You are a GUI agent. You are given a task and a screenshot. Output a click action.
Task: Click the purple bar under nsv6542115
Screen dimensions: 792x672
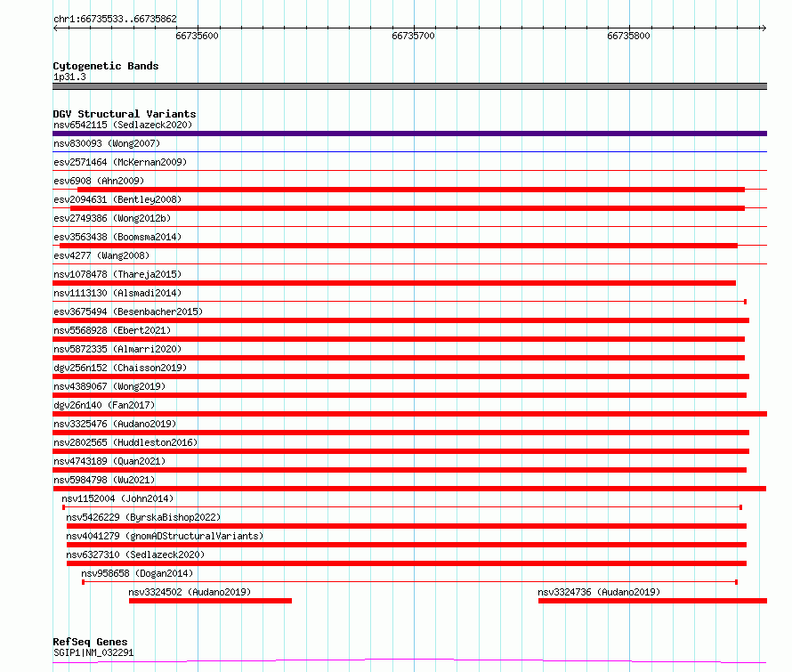pos(409,134)
